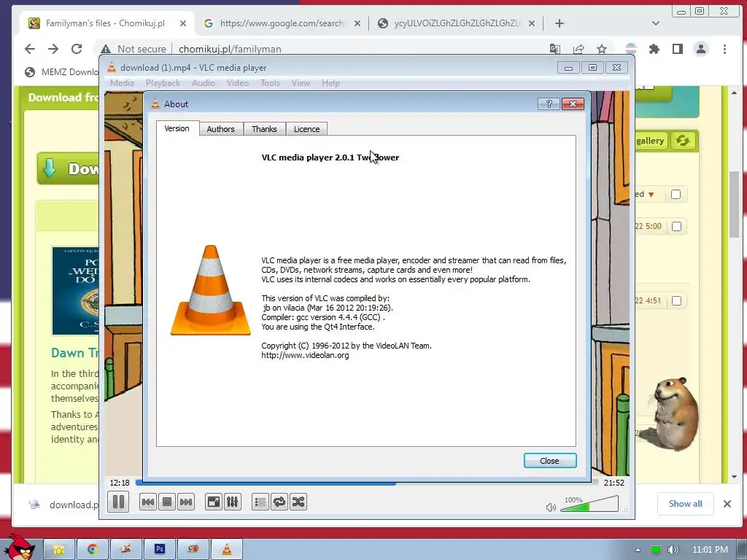Open Chrome profile avatar
The height and width of the screenshot is (560, 747).
pos(701,49)
